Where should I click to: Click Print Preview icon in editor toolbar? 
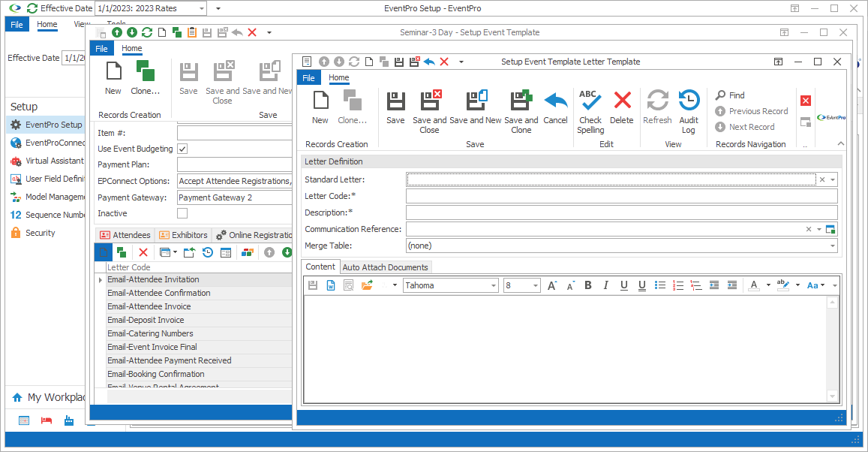(x=349, y=285)
